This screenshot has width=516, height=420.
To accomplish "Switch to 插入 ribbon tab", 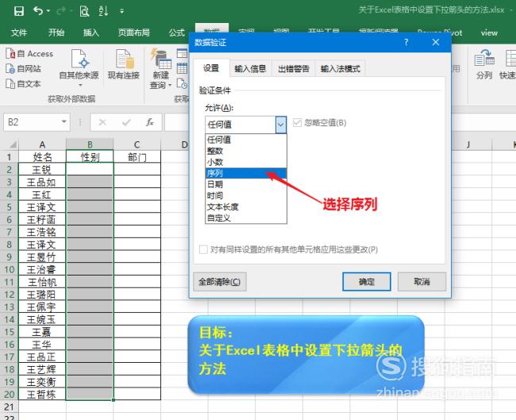I will click(x=91, y=33).
